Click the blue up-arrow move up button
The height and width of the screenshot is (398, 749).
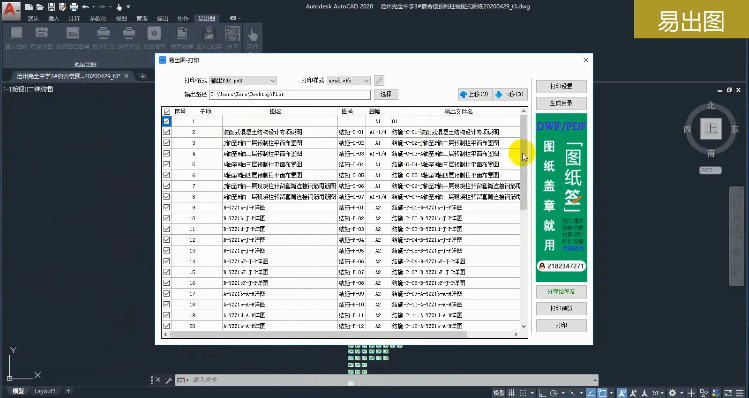(x=474, y=94)
